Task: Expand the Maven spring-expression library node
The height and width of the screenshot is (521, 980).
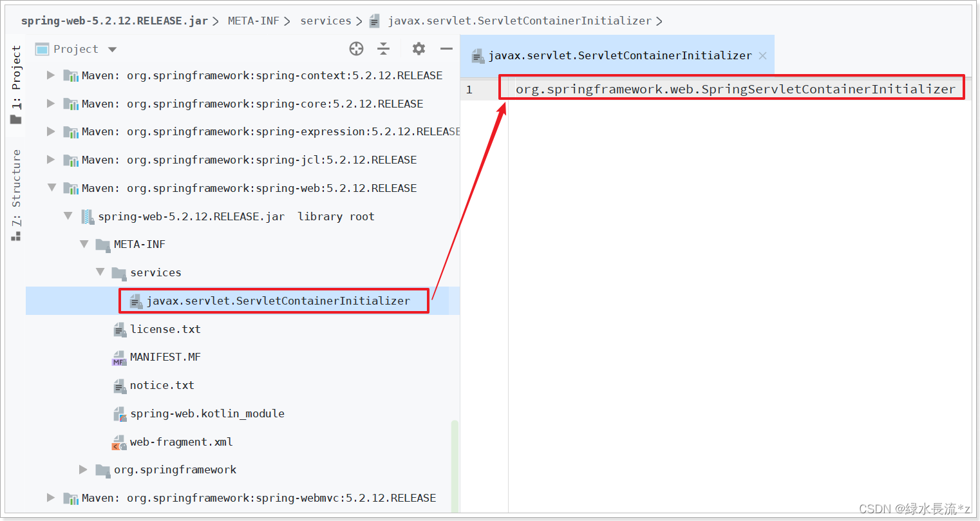Action: coord(51,131)
